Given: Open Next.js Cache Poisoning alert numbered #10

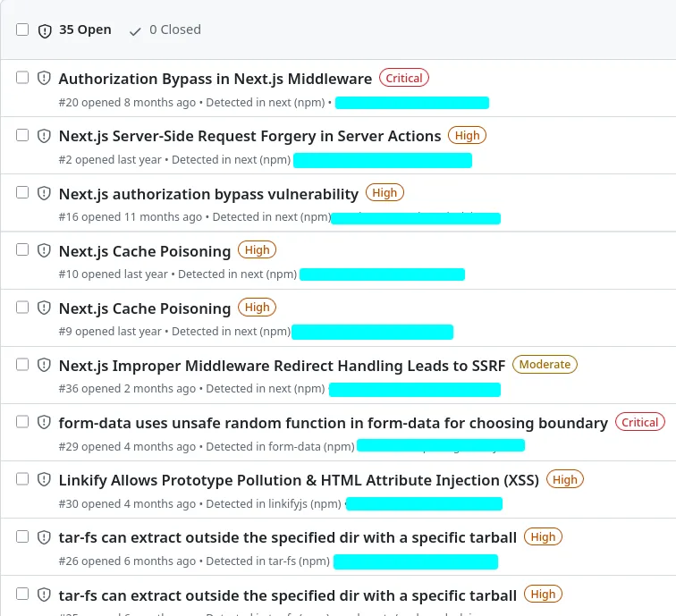Looking at the screenshot, I should (x=145, y=251).
